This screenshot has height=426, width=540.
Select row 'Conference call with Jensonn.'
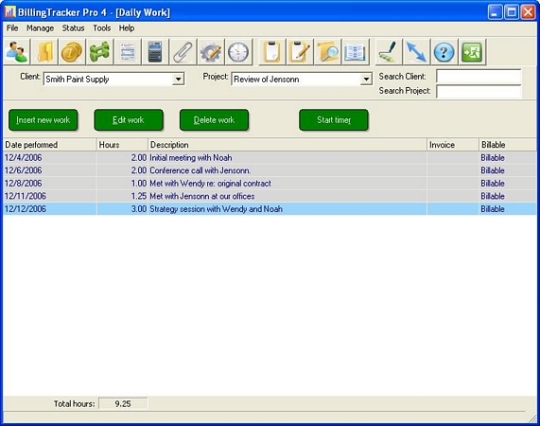tap(270, 170)
